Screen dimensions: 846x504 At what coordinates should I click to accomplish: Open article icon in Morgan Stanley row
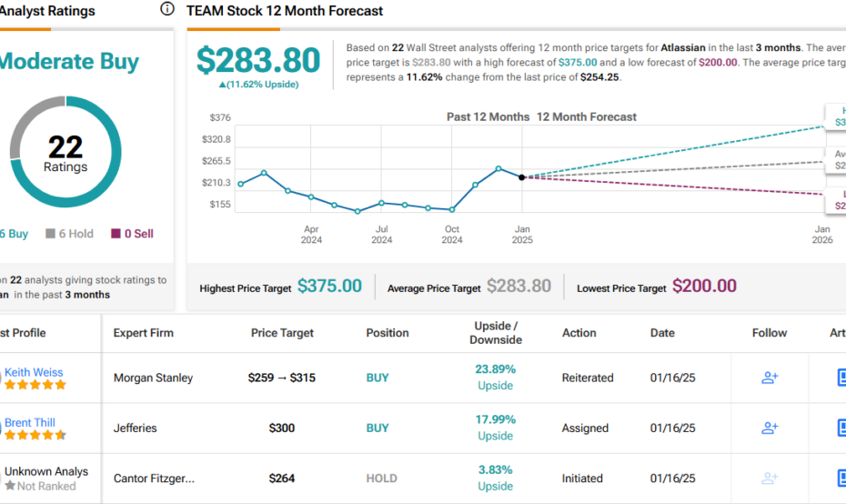click(x=841, y=378)
